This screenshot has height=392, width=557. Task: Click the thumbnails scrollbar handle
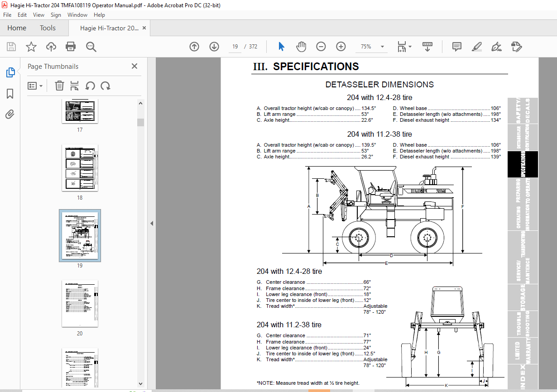click(140, 122)
